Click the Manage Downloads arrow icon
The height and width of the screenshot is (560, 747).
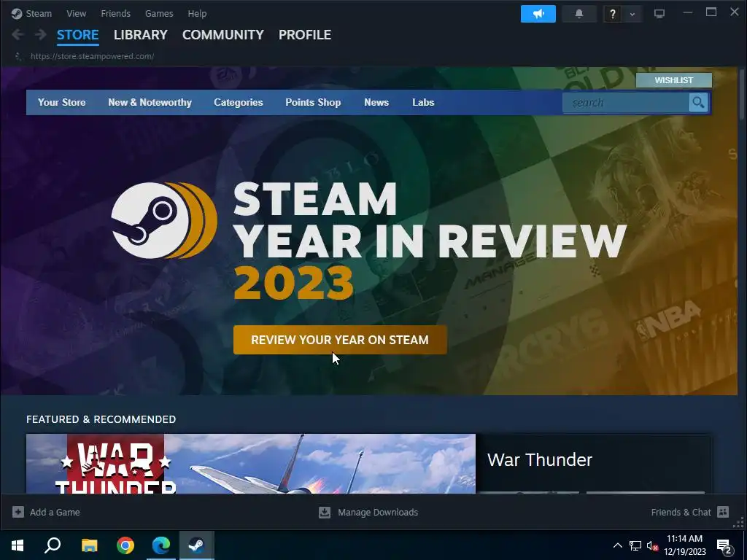pos(325,512)
